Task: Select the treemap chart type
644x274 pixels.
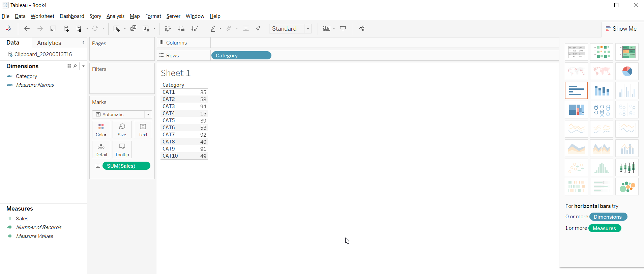Action: (x=577, y=110)
